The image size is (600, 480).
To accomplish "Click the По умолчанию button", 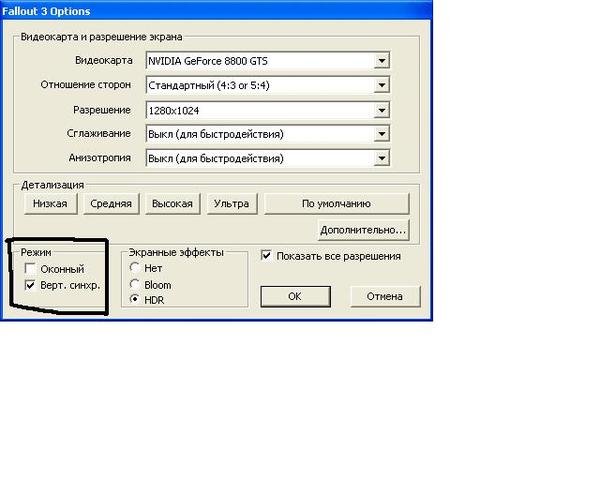I will (336, 204).
